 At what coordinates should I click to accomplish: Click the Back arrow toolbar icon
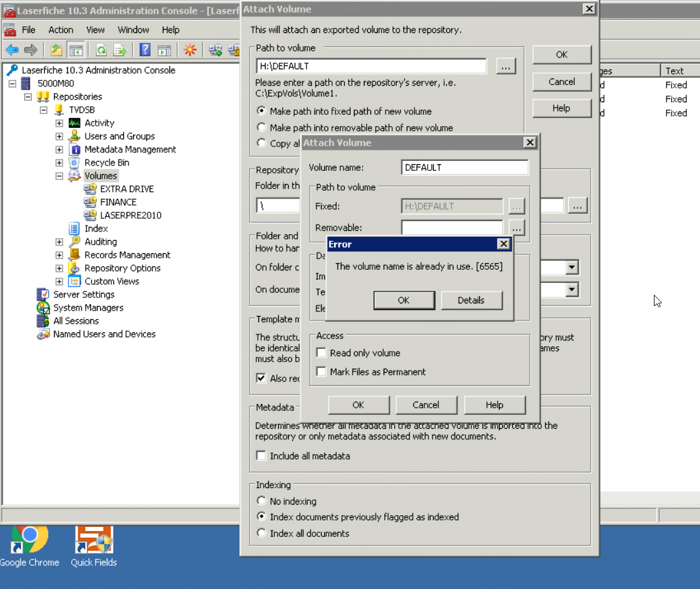[12, 50]
